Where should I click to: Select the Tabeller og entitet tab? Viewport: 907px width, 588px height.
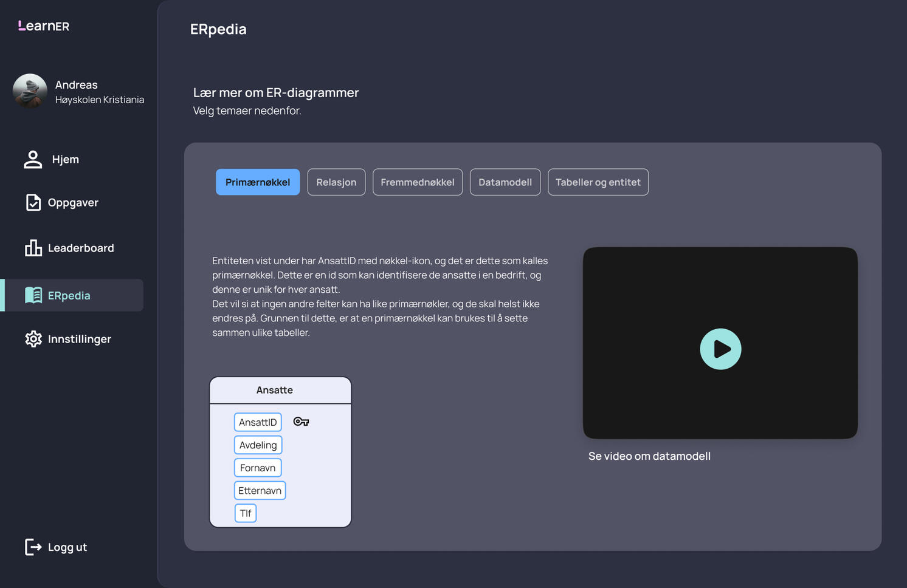(598, 182)
